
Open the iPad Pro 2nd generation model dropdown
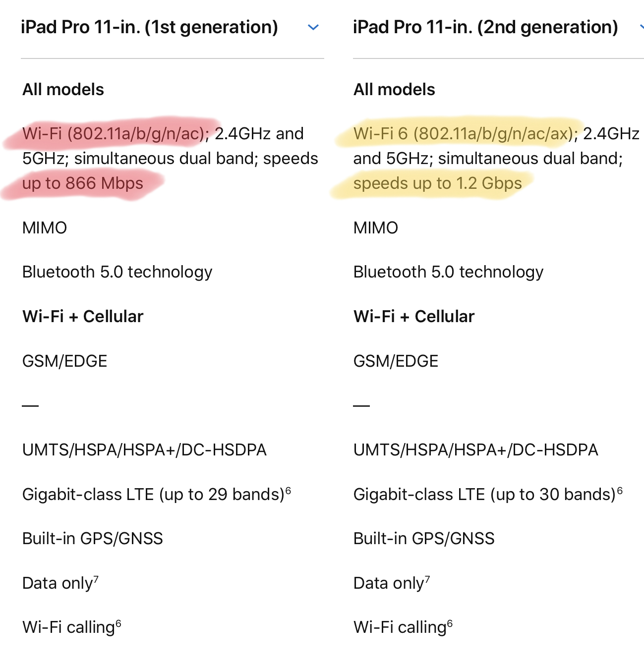point(498,28)
